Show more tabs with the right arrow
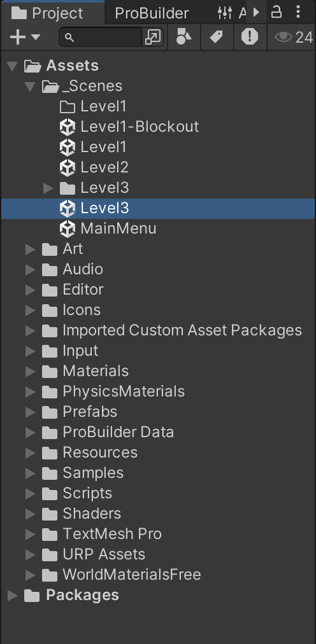 [x=256, y=12]
